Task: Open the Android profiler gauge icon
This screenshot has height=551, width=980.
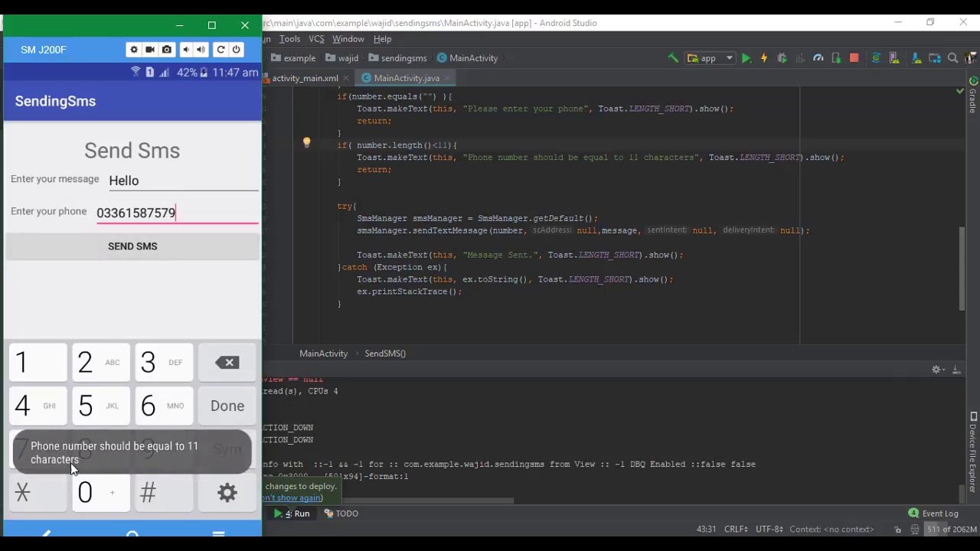Action: (x=818, y=58)
